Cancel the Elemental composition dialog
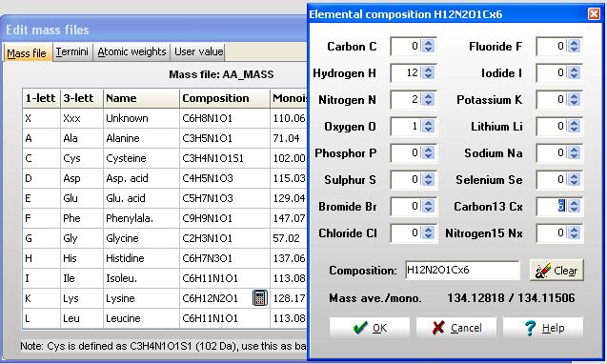 [x=456, y=328]
